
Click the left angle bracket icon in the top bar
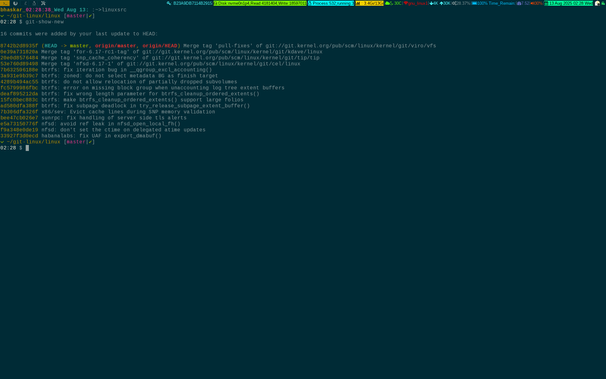[x=26, y=3]
